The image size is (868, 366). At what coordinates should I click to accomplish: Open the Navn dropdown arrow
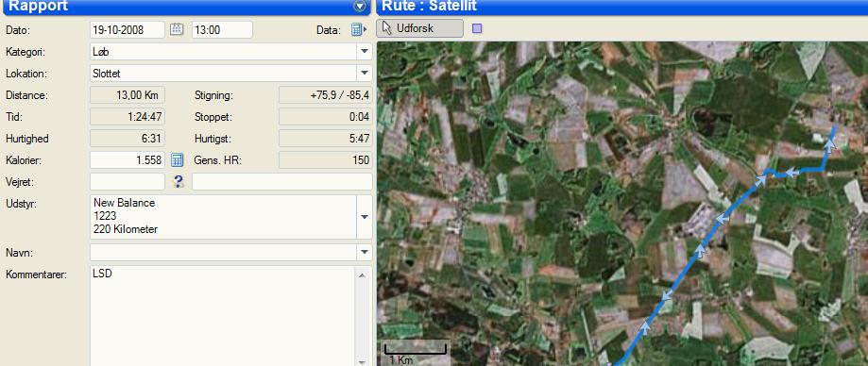click(365, 253)
